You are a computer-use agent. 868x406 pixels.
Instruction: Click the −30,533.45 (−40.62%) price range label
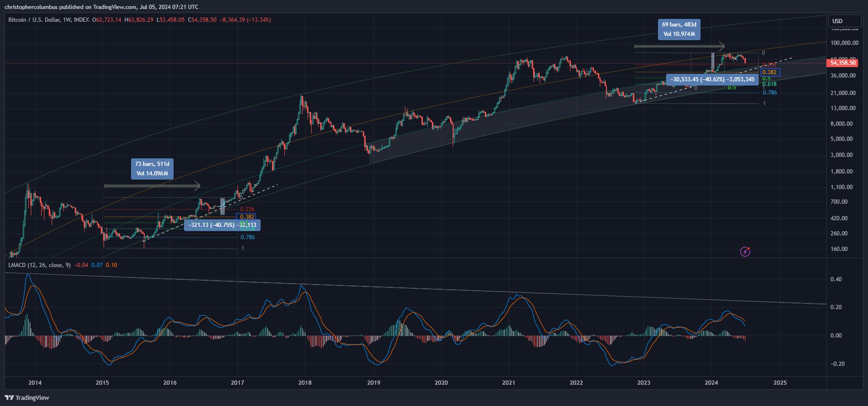tap(712, 79)
